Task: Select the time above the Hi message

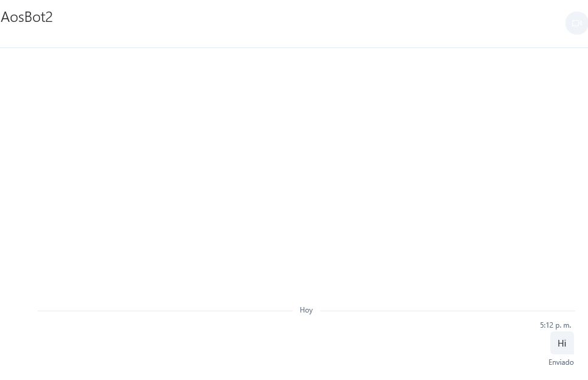Action: click(x=555, y=325)
